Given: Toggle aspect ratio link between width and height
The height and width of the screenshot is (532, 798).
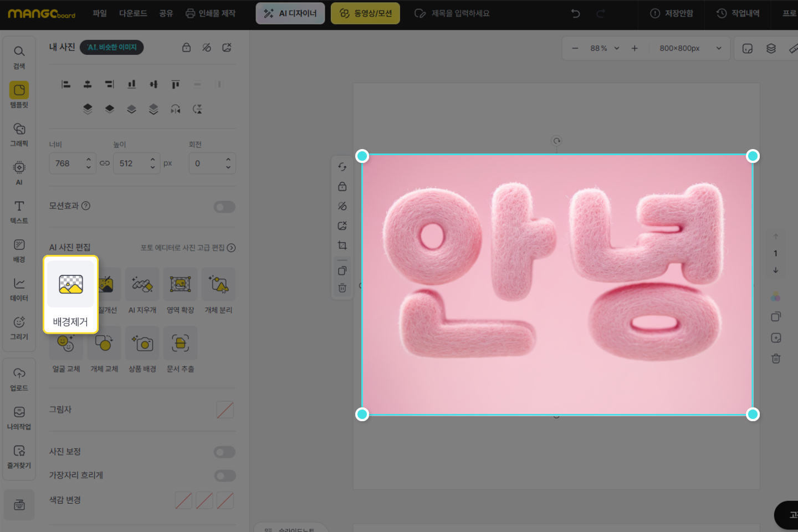Looking at the screenshot, I should pyautogui.click(x=105, y=163).
